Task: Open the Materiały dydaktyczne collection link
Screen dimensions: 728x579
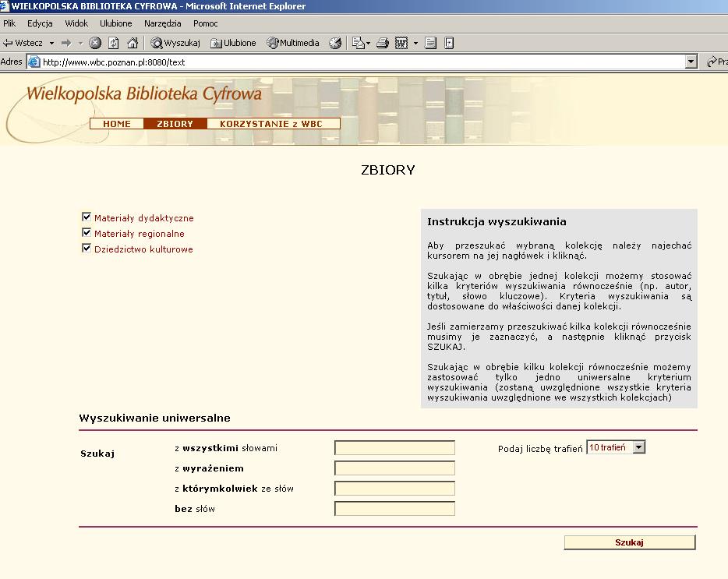Action: point(144,218)
